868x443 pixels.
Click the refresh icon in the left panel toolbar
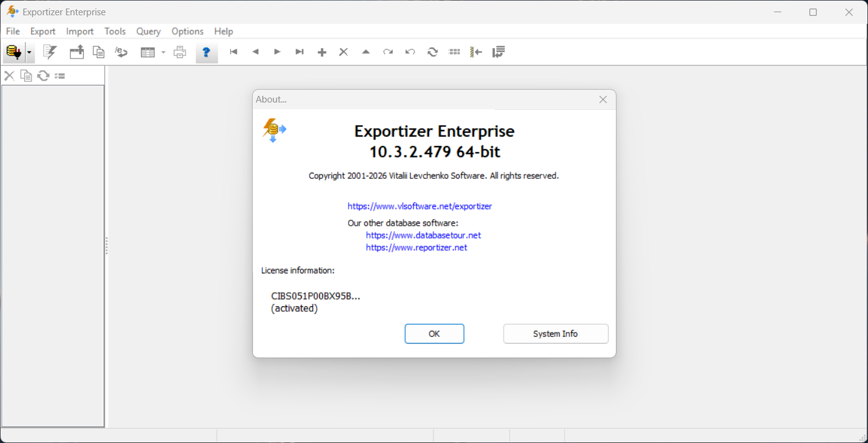[43, 76]
